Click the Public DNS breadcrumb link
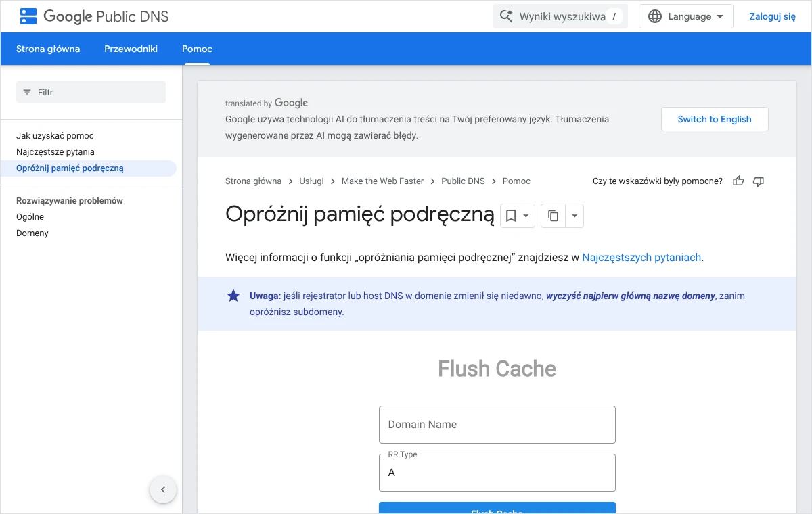Image resolution: width=812 pixels, height=514 pixels. [x=463, y=181]
